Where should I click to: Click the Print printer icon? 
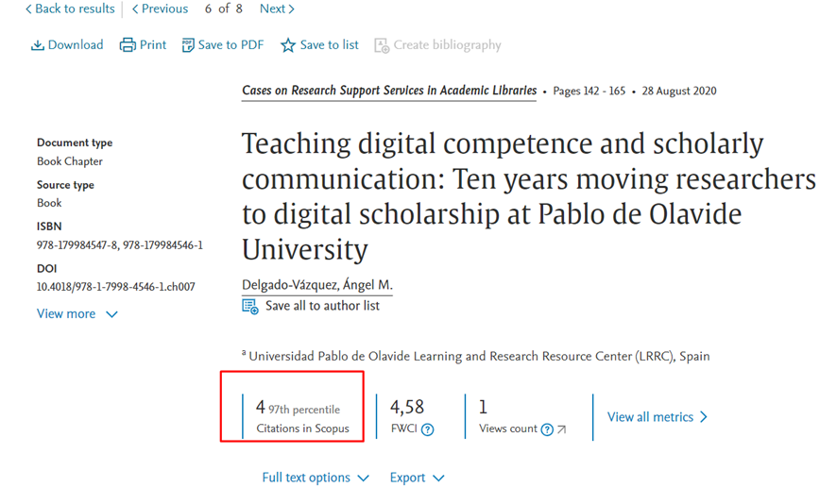point(128,45)
